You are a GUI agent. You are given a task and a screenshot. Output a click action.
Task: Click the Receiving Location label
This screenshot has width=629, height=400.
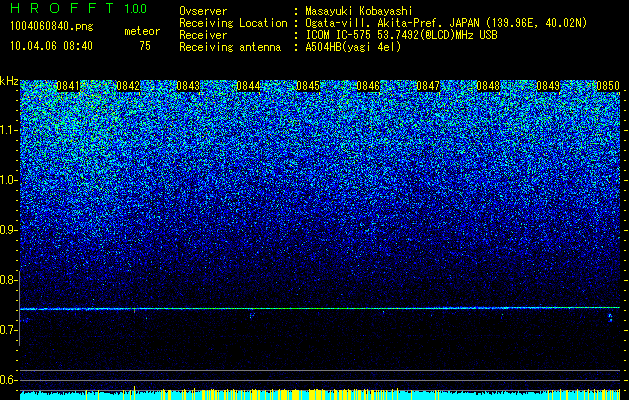click(233, 23)
